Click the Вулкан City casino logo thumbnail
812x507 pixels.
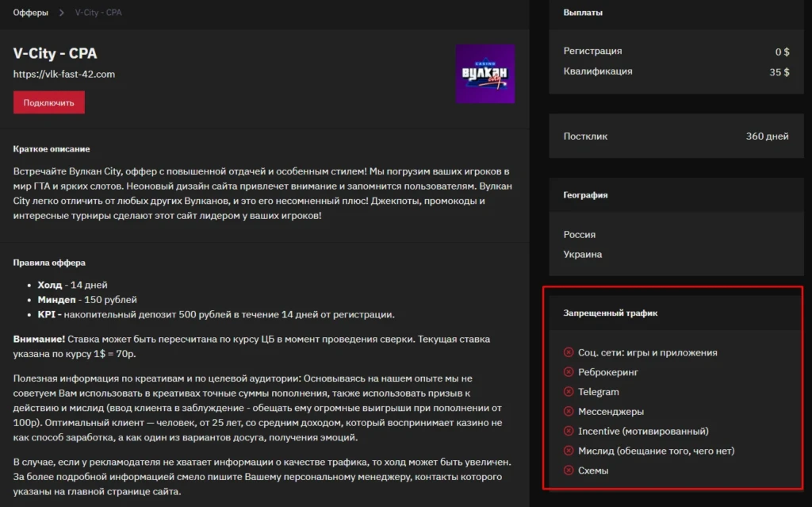[485, 74]
